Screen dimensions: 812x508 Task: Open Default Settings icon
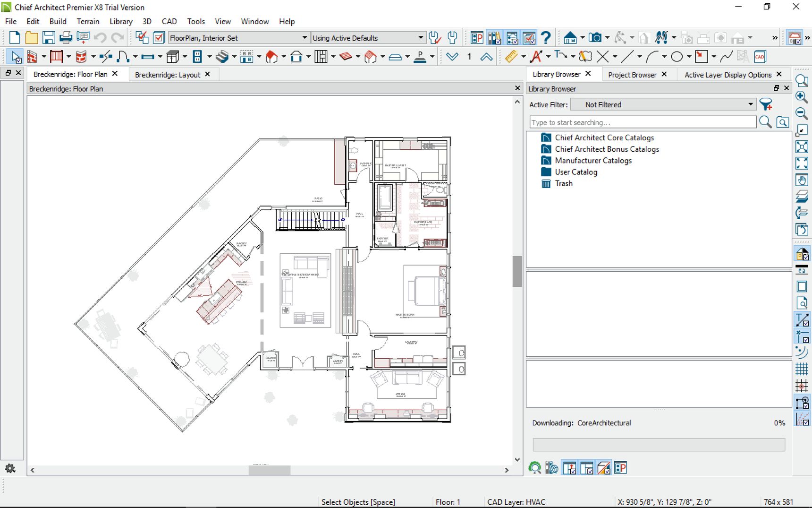tap(142, 38)
